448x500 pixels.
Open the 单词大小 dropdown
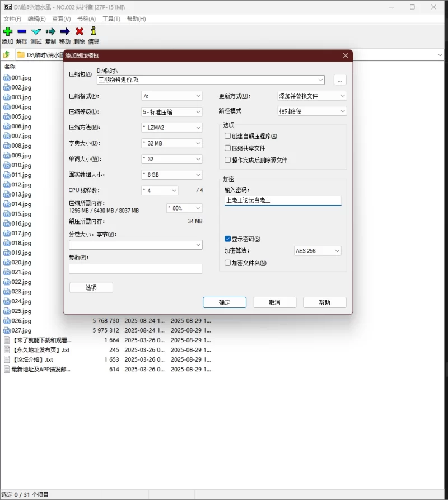171,159
